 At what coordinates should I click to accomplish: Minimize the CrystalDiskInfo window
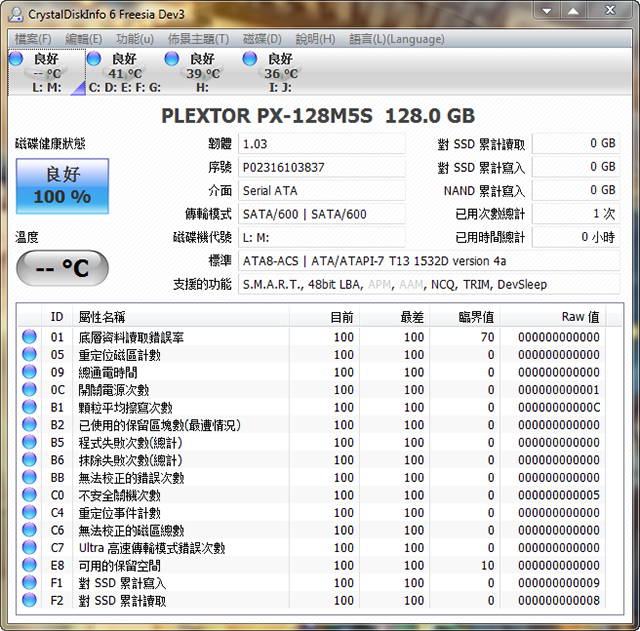click(x=547, y=10)
